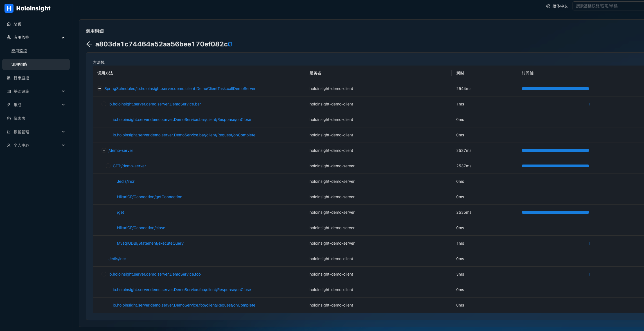Image resolution: width=644 pixels, height=331 pixels.
Task: Click the 仪表盘 gauge icon
Action: point(9,118)
